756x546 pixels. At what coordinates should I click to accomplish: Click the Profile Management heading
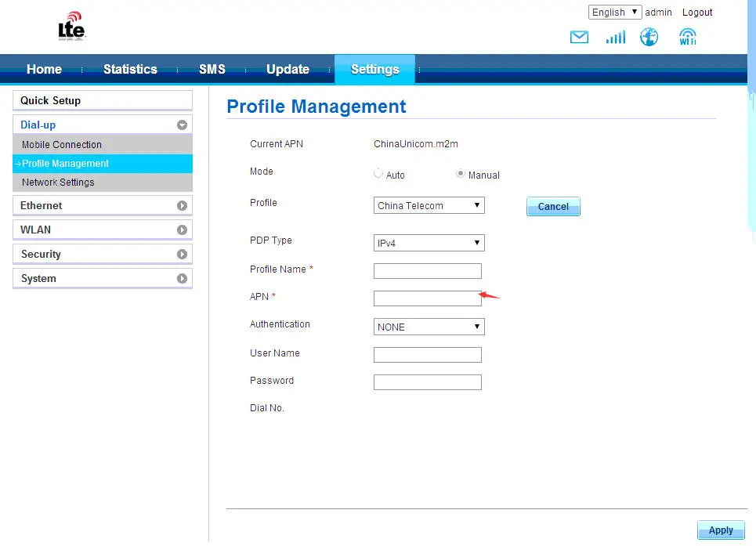(317, 107)
